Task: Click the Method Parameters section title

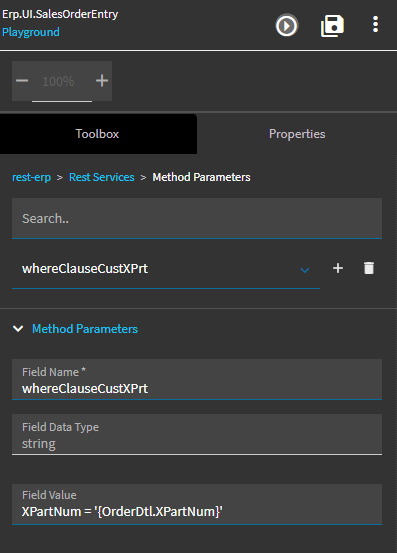Action: [85, 329]
